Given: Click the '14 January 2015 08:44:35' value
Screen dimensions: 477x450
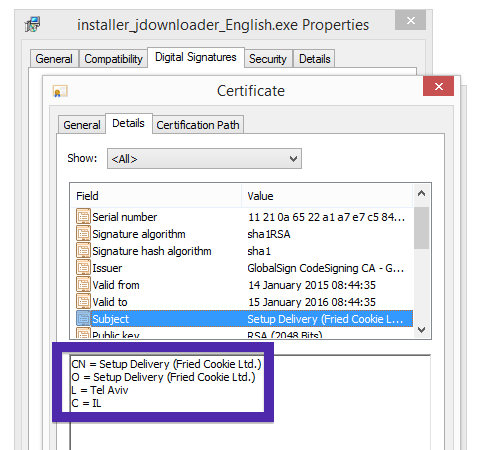Looking at the screenshot, I should pyautogui.click(x=312, y=285).
